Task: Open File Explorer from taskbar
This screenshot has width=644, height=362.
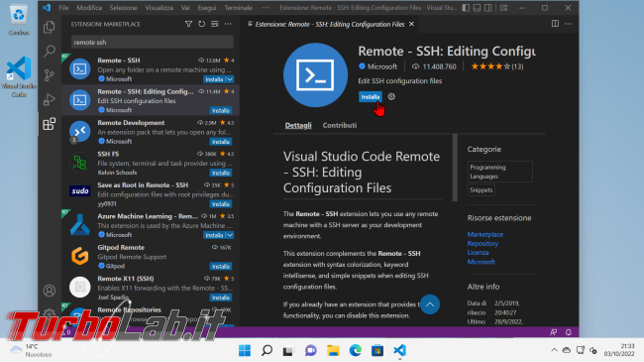Action: pyautogui.click(x=333, y=350)
